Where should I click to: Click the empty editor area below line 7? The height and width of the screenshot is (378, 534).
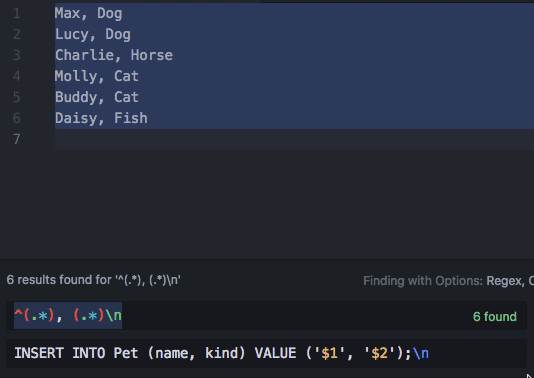click(x=294, y=204)
